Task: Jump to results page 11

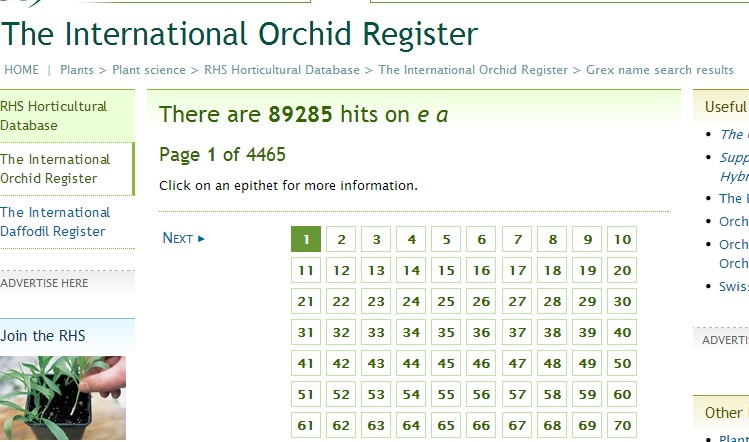Action: coord(306,270)
